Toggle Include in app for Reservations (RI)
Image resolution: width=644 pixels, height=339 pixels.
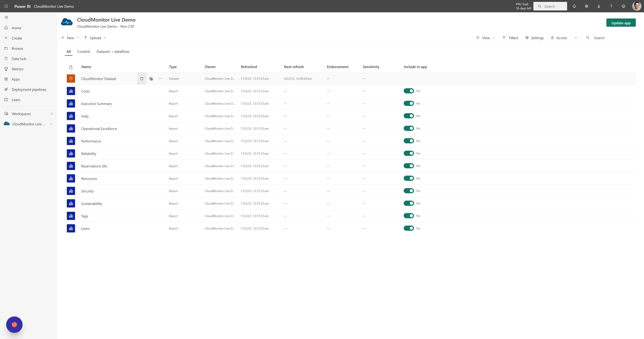point(409,166)
